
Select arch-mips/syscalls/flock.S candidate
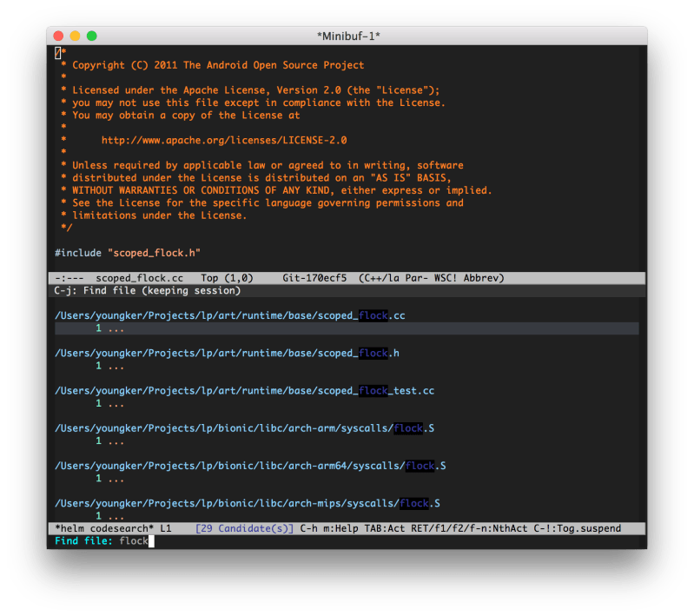pyautogui.click(x=248, y=504)
